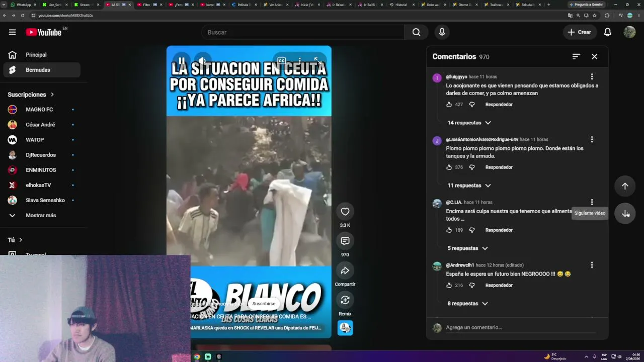Screen dimensions: 644x362
Task: Reply to @luiggyyo's comment
Action: pos(499,105)
